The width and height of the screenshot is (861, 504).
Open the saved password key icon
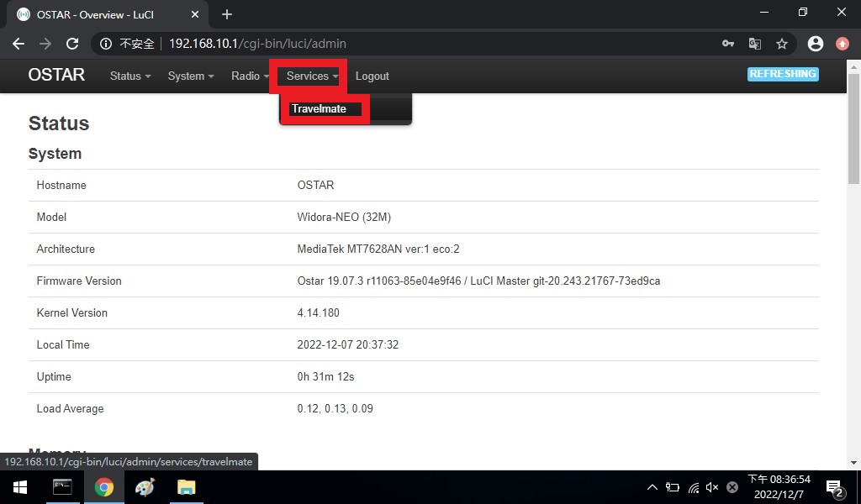tap(728, 44)
